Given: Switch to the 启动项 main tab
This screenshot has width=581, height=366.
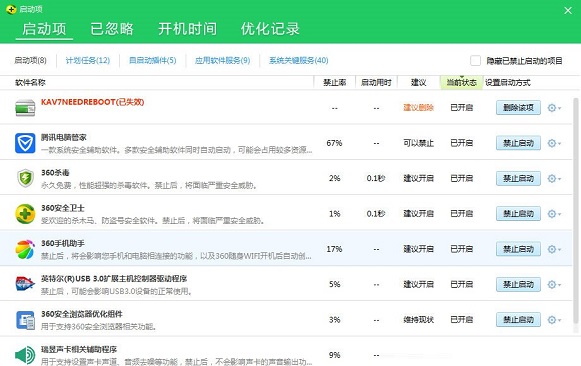Looking at the screenshot, I should pyautogui.click(x=44, y=29).
